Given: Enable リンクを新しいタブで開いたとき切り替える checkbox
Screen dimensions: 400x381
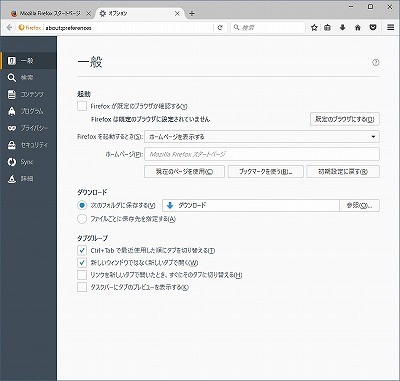Looking at the screenshot, I should pyautogui.click(x=82, y=275).
